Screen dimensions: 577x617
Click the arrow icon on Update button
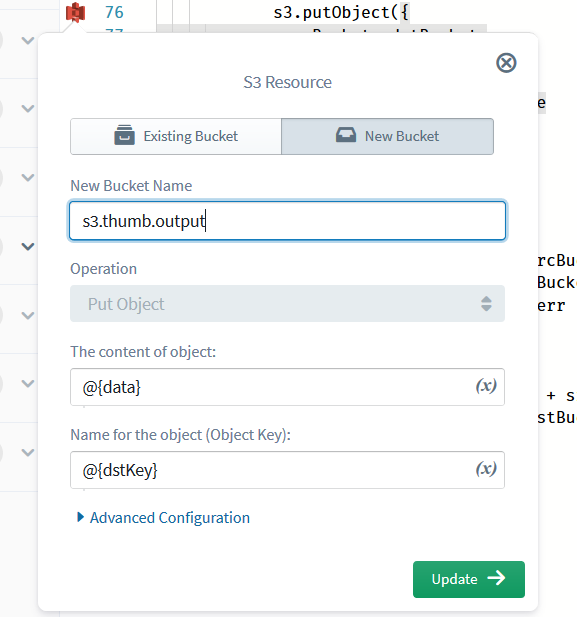pyautogui.click(x=496, y=578)
